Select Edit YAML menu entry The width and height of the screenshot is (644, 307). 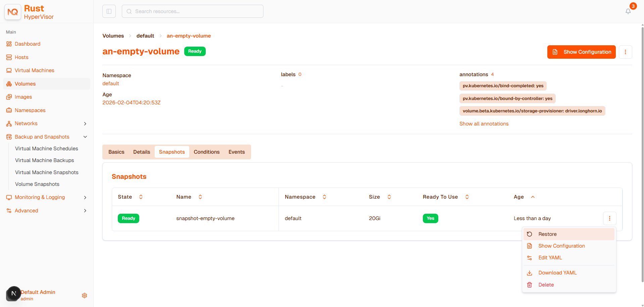click(569, 258)
